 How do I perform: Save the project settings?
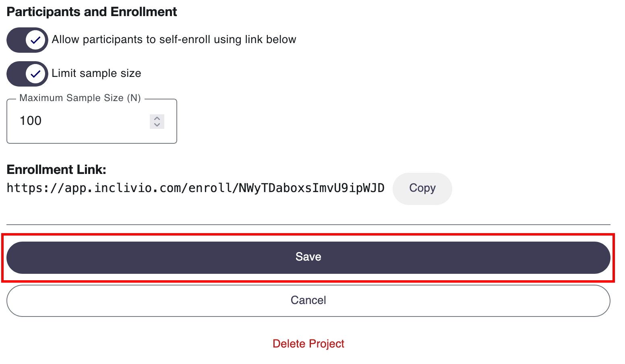pos(308,257)
